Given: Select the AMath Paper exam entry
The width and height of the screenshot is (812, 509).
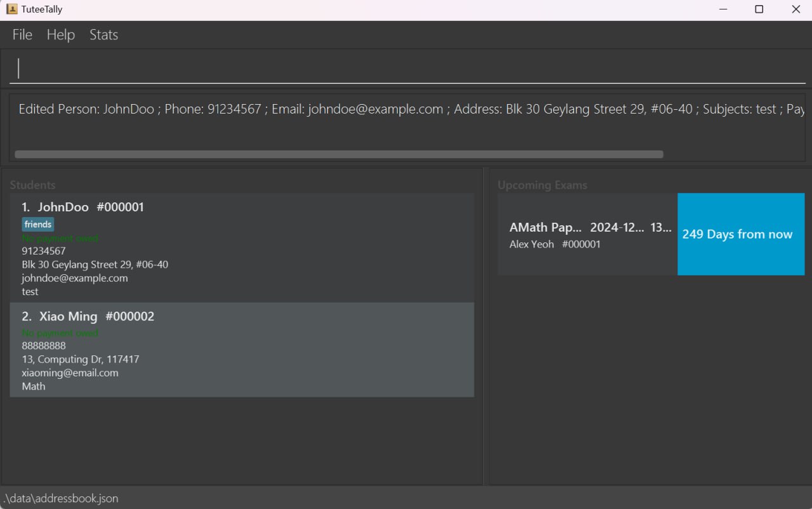Looking at the screenshot, I should pyautogui.click(x=587, y=234).
